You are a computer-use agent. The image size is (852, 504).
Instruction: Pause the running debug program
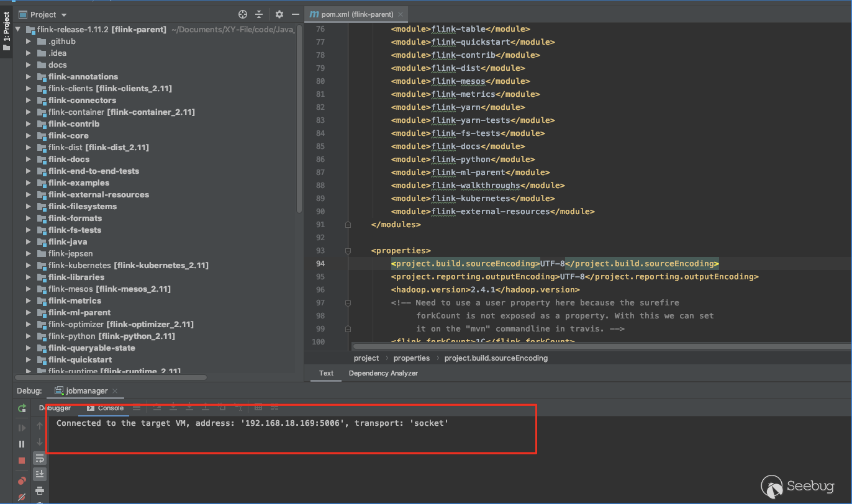[x=22, y=444]
